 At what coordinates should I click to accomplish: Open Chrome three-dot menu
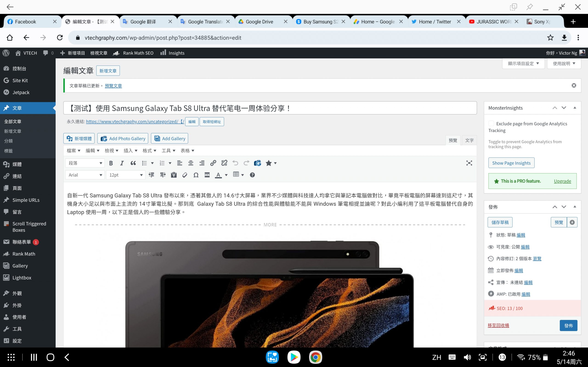578,38
